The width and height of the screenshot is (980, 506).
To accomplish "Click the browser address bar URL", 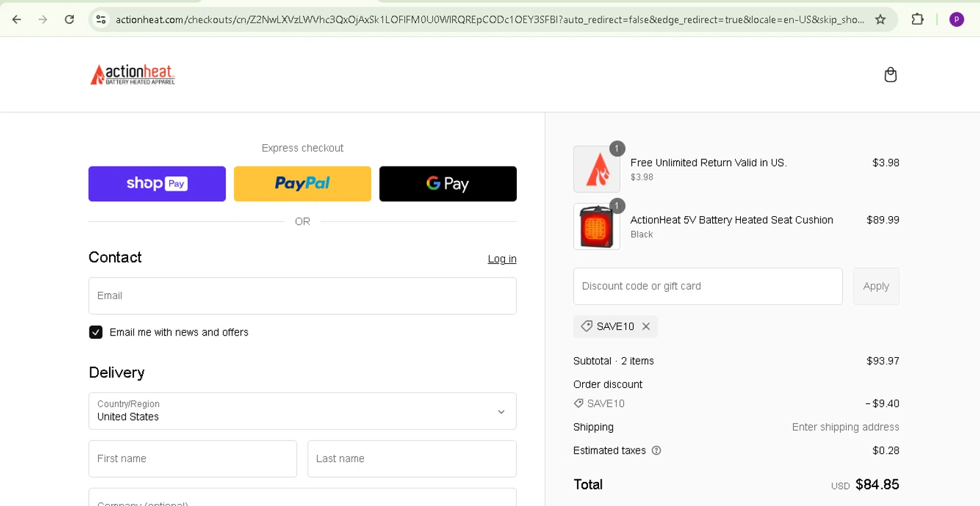I will pos(490,20).
